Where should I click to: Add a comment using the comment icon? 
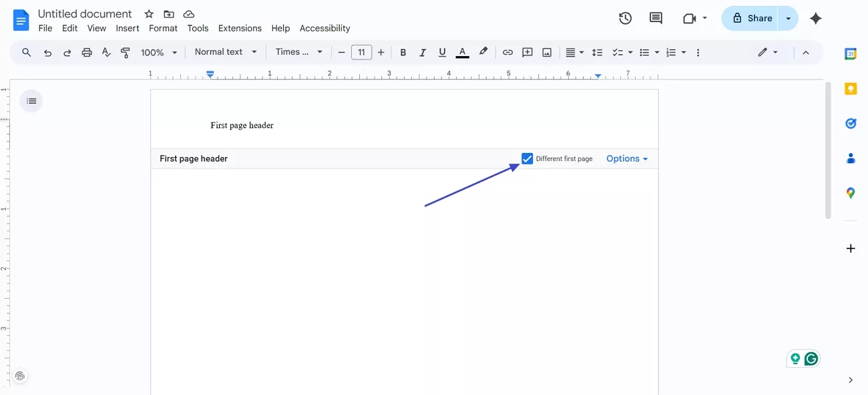655,18
